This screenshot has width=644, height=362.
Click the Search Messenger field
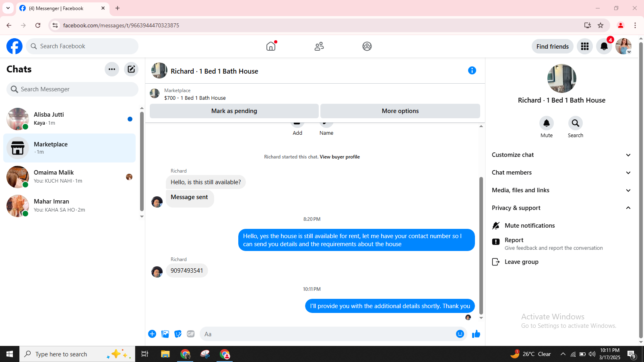tap(72, 89)
